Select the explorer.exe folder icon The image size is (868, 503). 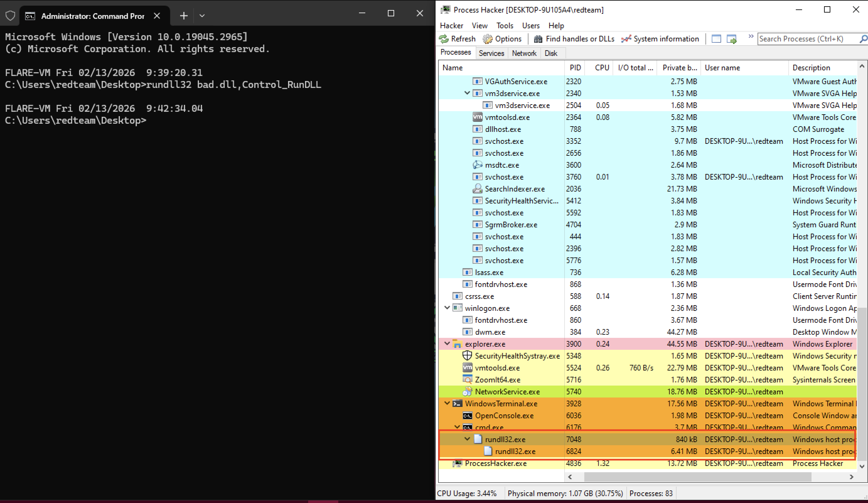[457, 344]
